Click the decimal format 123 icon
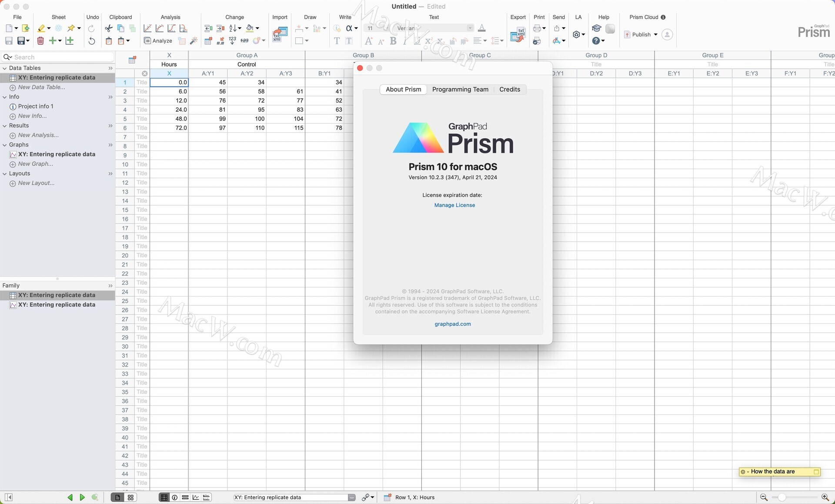Screen dimensions: 835x504 232,41
